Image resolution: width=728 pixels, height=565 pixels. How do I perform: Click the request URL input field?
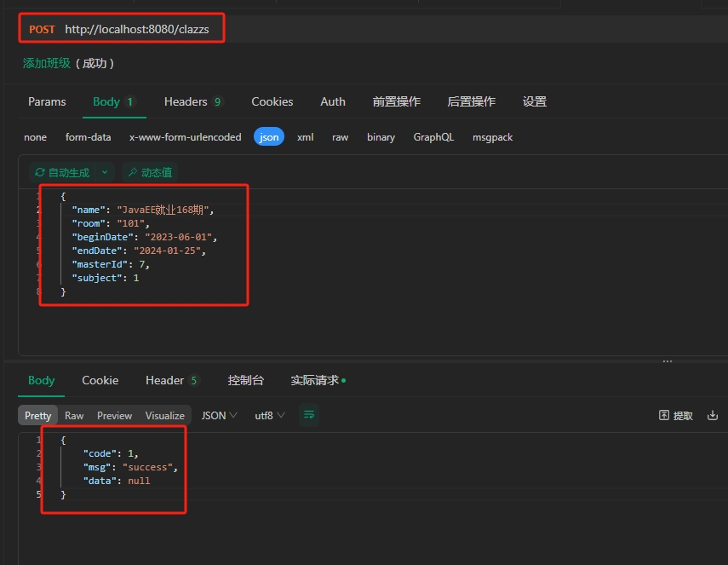click(x=143, y=29)
